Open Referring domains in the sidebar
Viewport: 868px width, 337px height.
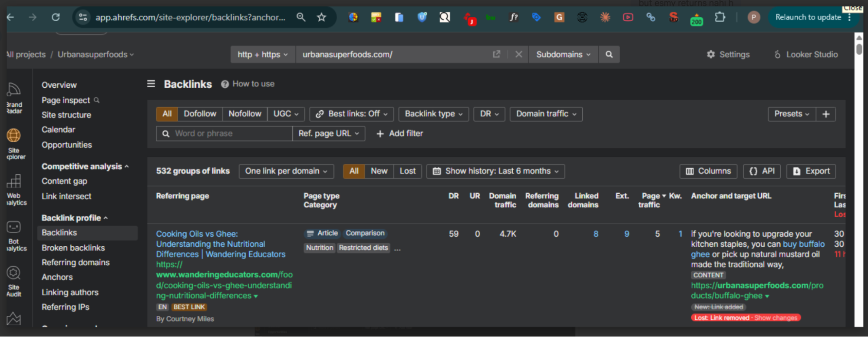[x=76, y=262]
